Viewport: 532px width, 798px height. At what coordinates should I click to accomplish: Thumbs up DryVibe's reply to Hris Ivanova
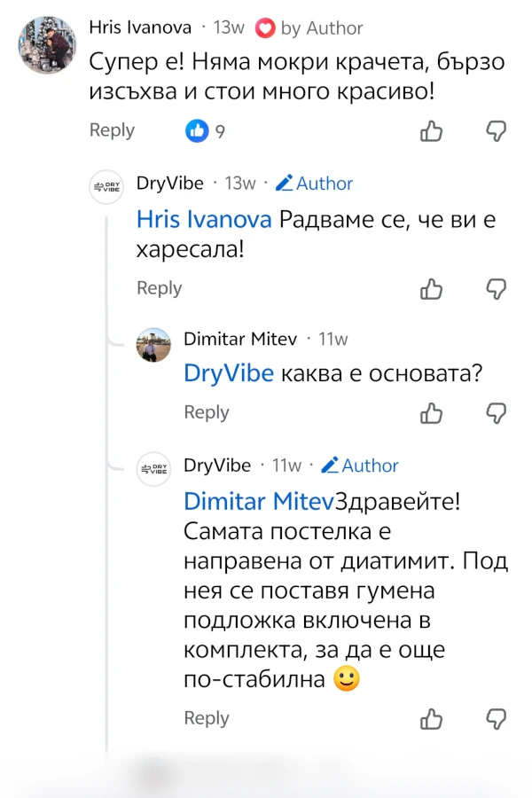pyautogui.click(x=432, y=288)
